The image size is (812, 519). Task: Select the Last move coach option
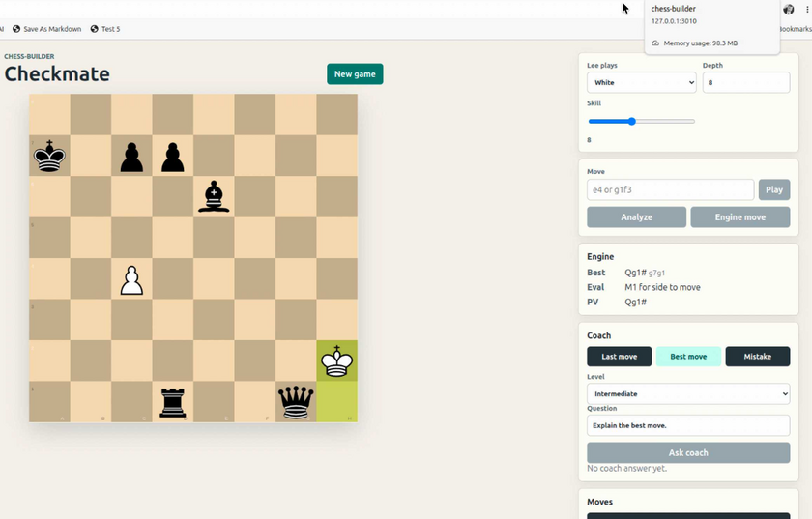pyautogui.click(x=620, y=357)
